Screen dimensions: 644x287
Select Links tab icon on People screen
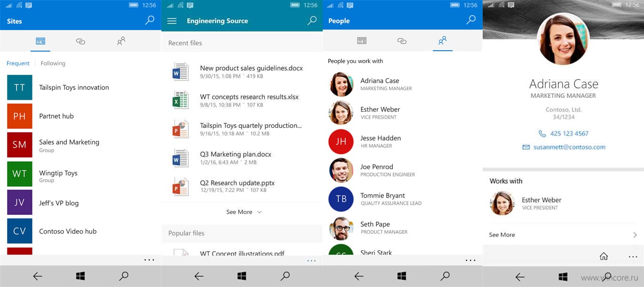click(x=402, y=41)
